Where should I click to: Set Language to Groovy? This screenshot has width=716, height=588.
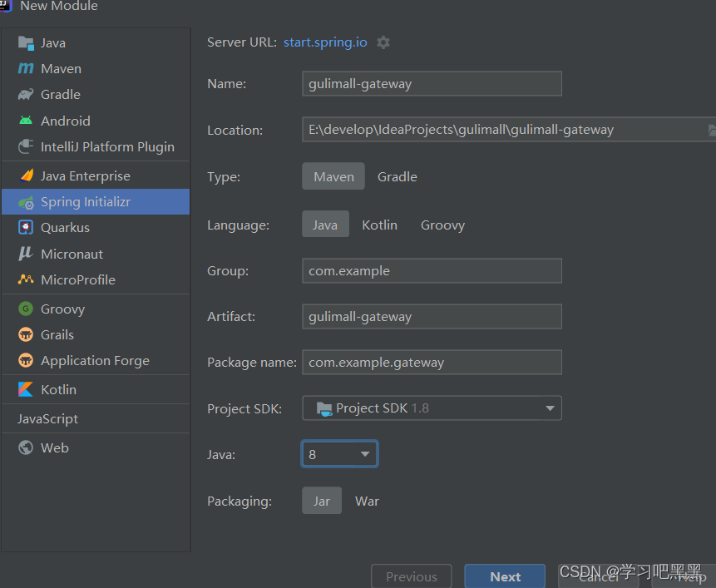[x=442, y=225]
